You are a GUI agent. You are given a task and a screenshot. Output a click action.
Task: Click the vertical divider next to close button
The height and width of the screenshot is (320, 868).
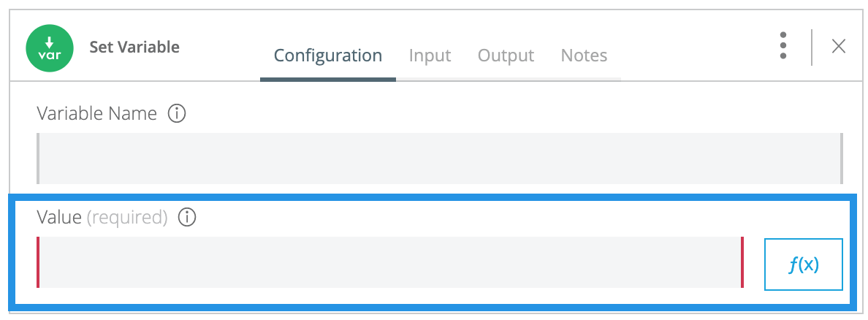[x=812, y=47]
